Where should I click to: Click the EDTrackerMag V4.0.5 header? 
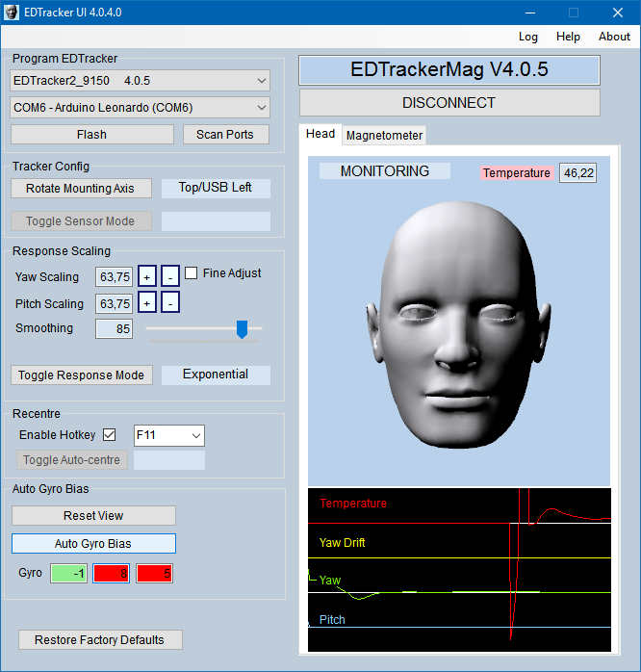(x=449, y=70)
